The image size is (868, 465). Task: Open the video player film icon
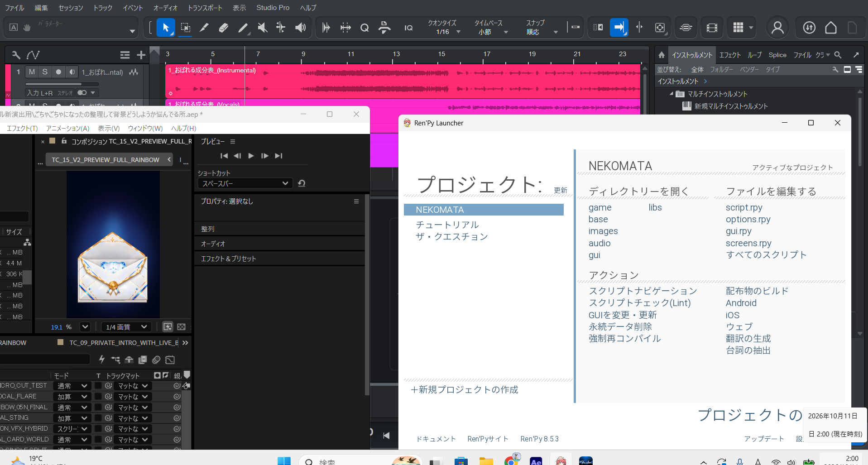point(712,28)
